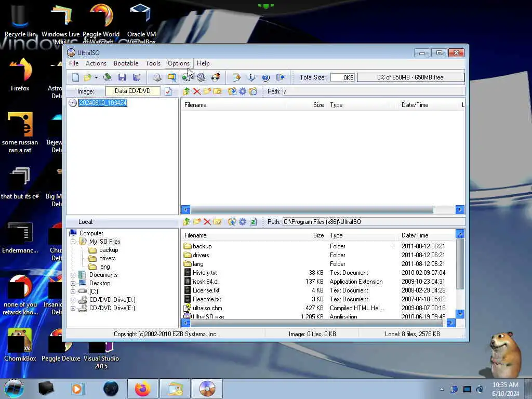This screenshot has width=532, height=399.
Task: Click the Burn CD/DVD Image flame icon
Action: tap(216, 77)
